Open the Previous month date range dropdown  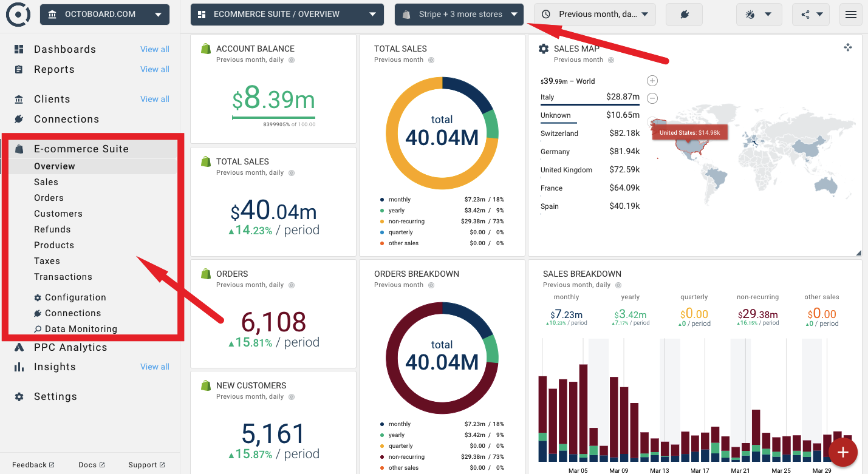point(595,15)
